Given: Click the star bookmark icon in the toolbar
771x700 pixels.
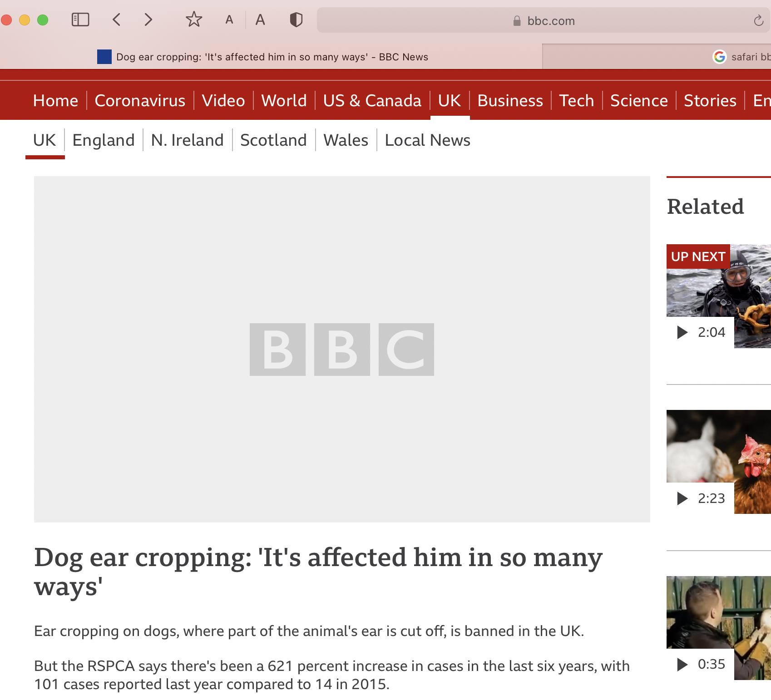Looking at the screenshot, I should (194, 20).
